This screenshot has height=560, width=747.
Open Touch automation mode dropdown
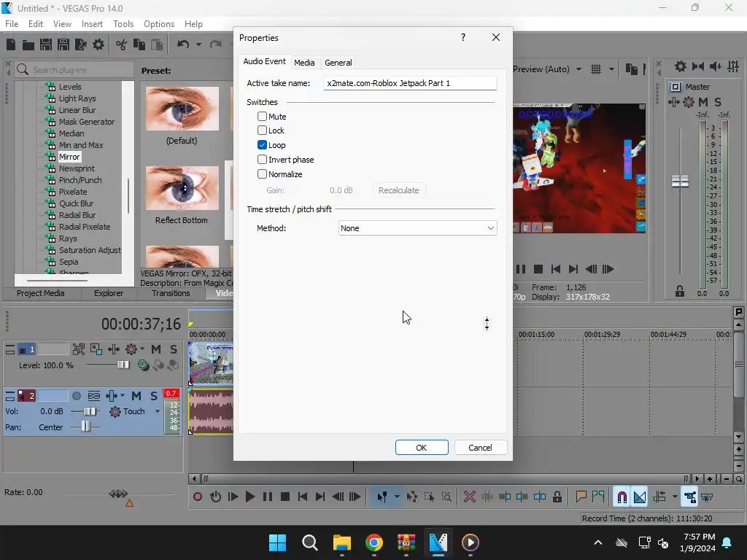coord(158,411)
